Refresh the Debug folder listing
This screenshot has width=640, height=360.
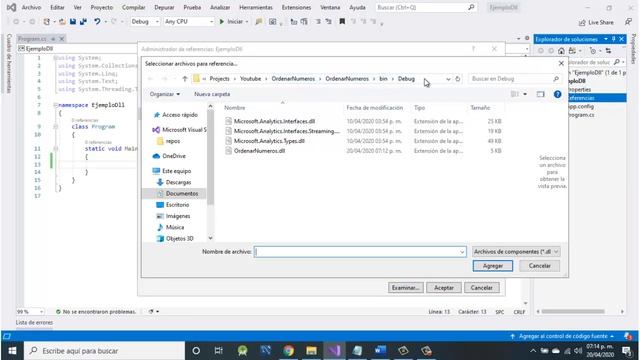(458, 79)
